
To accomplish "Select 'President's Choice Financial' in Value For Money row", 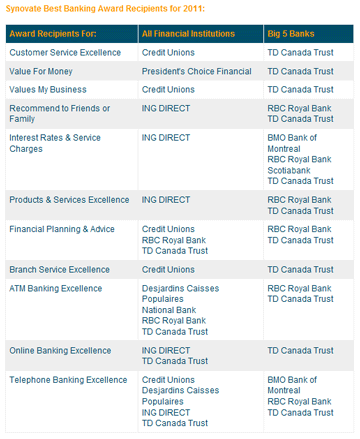I will [197, 71].
